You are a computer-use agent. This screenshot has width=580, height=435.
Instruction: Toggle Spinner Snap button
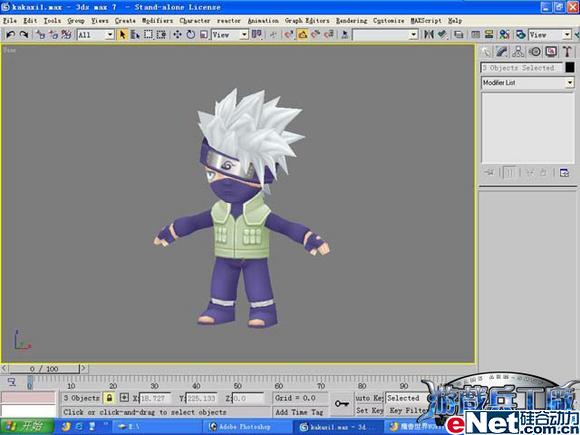(328, 35)
